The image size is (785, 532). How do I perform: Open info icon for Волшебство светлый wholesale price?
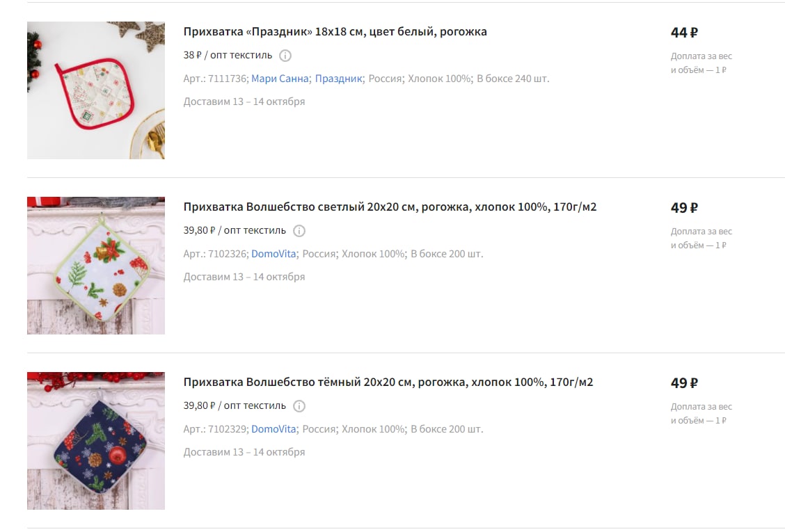pyautogui.click(x=299, y=231)
